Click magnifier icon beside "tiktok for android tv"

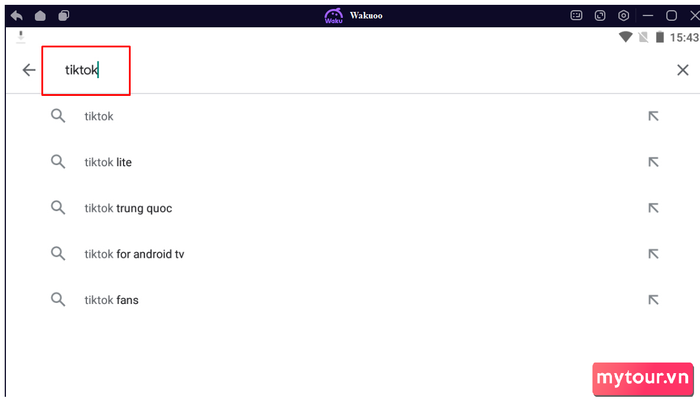click(x=58, y=254)
